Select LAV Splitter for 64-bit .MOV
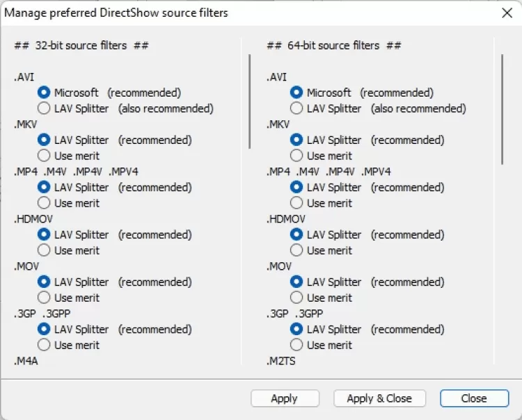Viewport: 522px width, 420px height. [296, 282]
